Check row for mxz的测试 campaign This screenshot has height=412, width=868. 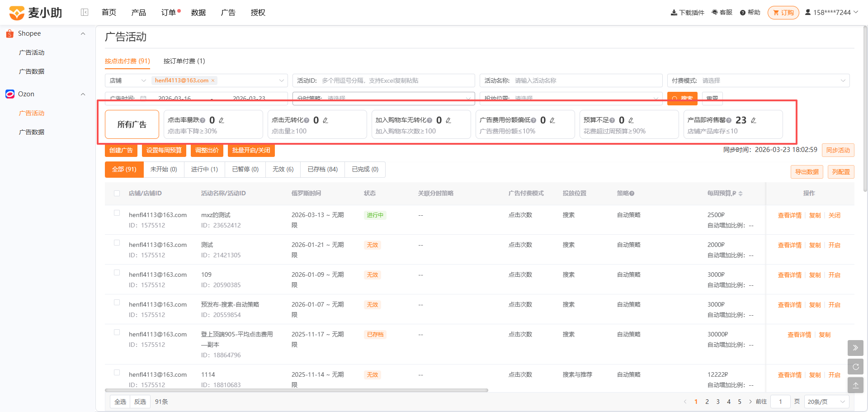point(117,213)
